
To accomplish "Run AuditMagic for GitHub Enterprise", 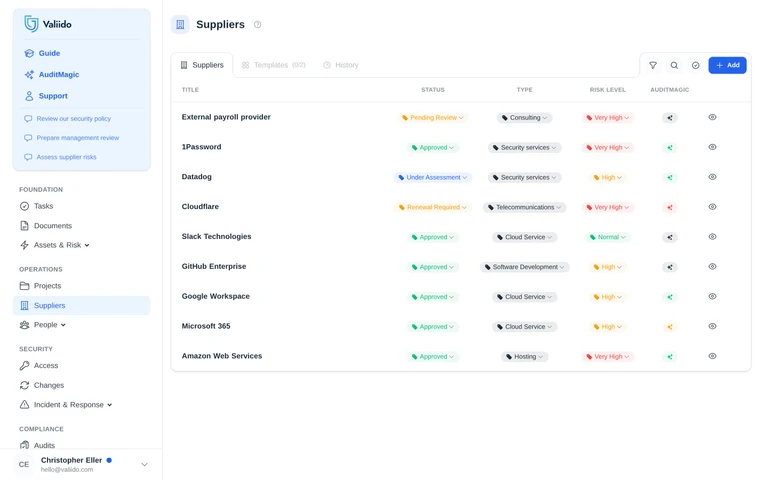I will click(670, 267).
